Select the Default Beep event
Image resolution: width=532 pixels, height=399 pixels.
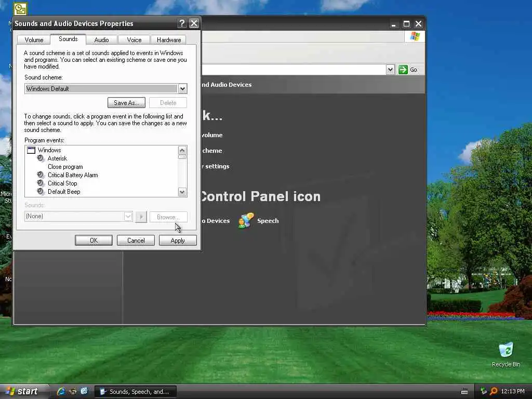point(64,192)
